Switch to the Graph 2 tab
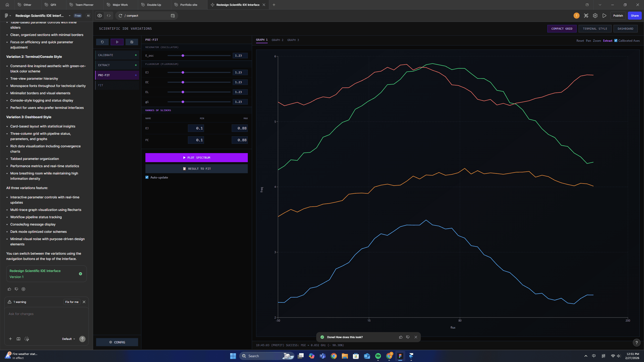Viewport: 644px width, 362px height. pos(277,40)
